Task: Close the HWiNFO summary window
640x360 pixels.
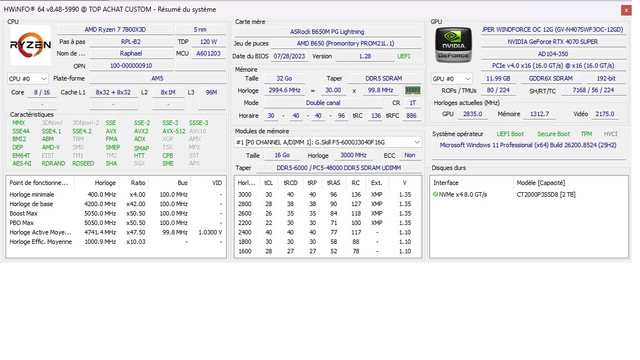Action: [626, 10]
